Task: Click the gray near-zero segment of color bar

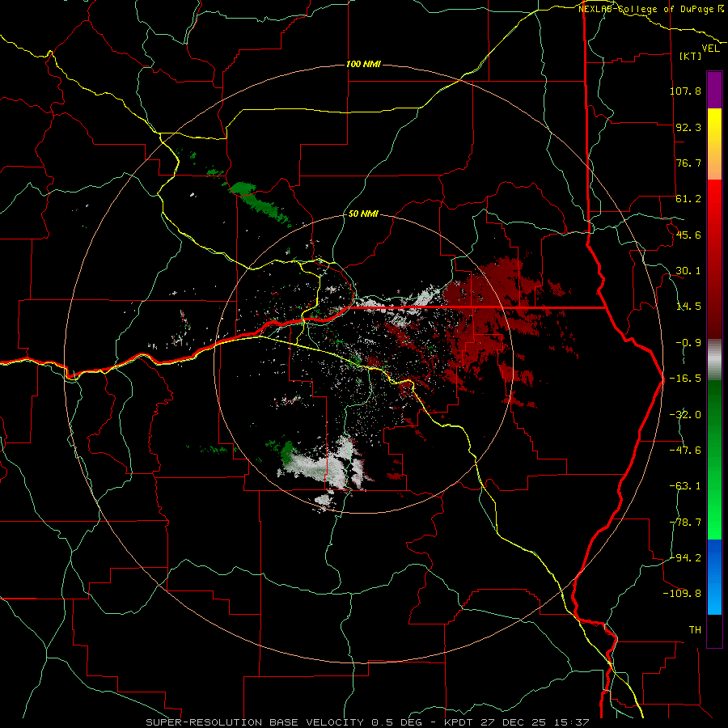Action: pos(714,360)
